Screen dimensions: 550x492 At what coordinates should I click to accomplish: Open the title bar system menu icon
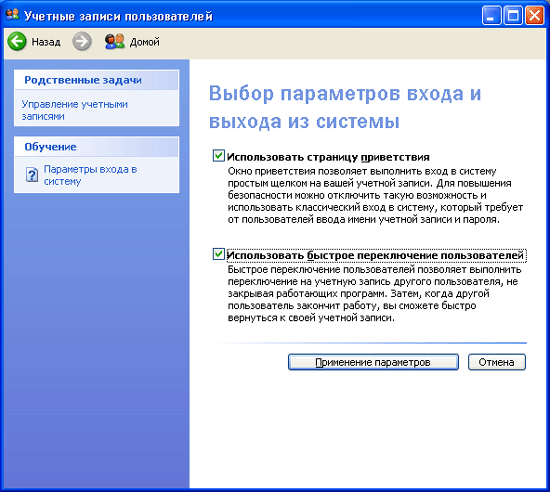click(x=13, y=15)
